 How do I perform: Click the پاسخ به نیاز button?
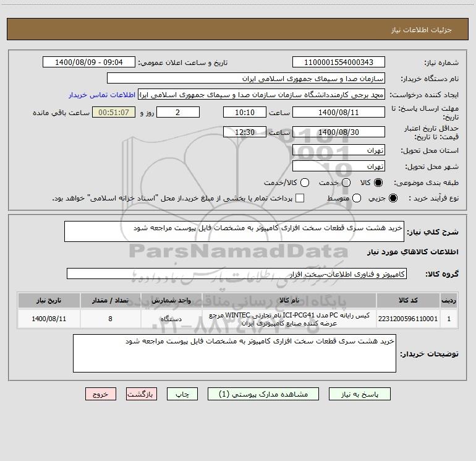359,394
